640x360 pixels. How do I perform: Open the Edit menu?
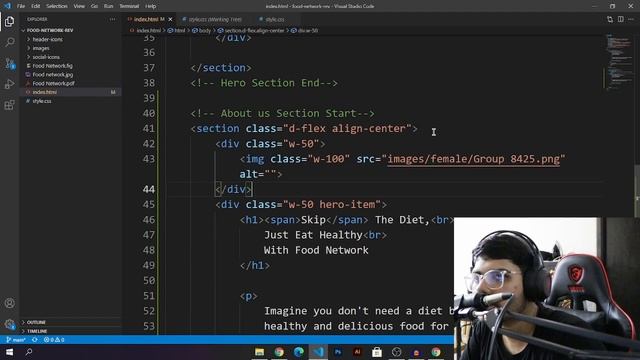(36, 6)
